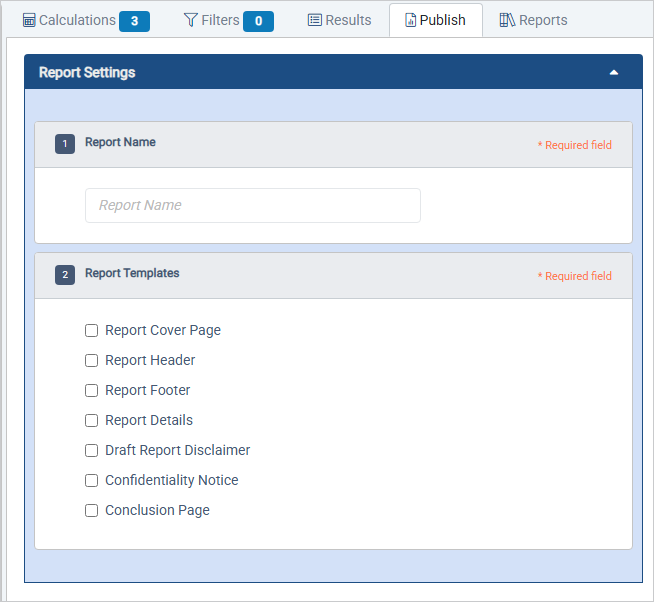Focus the Report Name text field
This screenshot has width=654, height=602.
click(252, 205)
